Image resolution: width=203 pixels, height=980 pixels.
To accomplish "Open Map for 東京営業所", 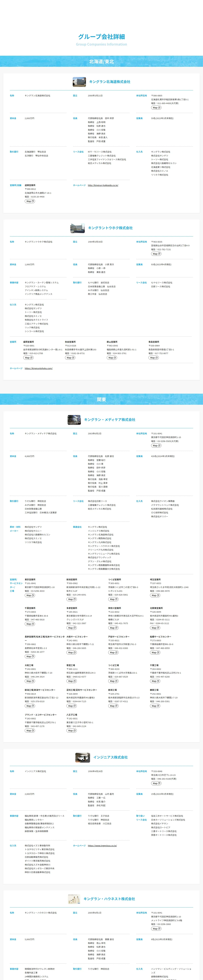I will [x=30, y=595].
